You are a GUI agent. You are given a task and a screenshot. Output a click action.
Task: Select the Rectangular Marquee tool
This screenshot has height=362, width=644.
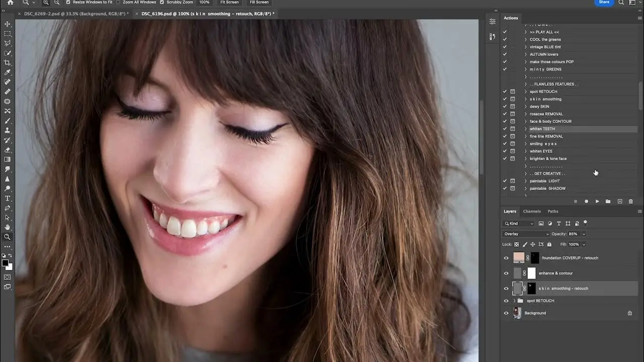click(8, 34)
